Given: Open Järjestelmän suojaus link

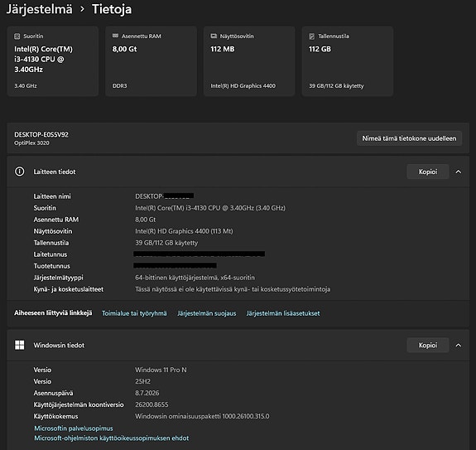Looking at the screenshot, I should pos(206,313).
